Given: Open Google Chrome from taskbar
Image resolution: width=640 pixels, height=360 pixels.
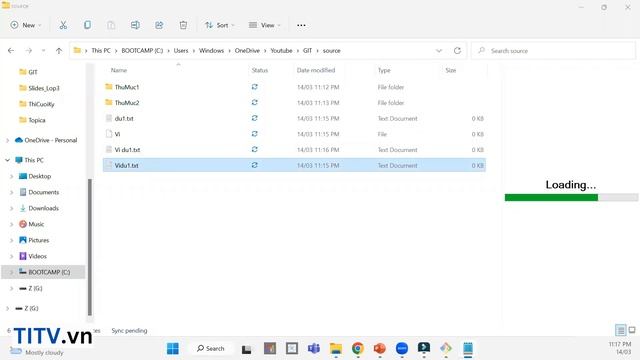Looking at the screenshot, I should [x=358, y=349].
